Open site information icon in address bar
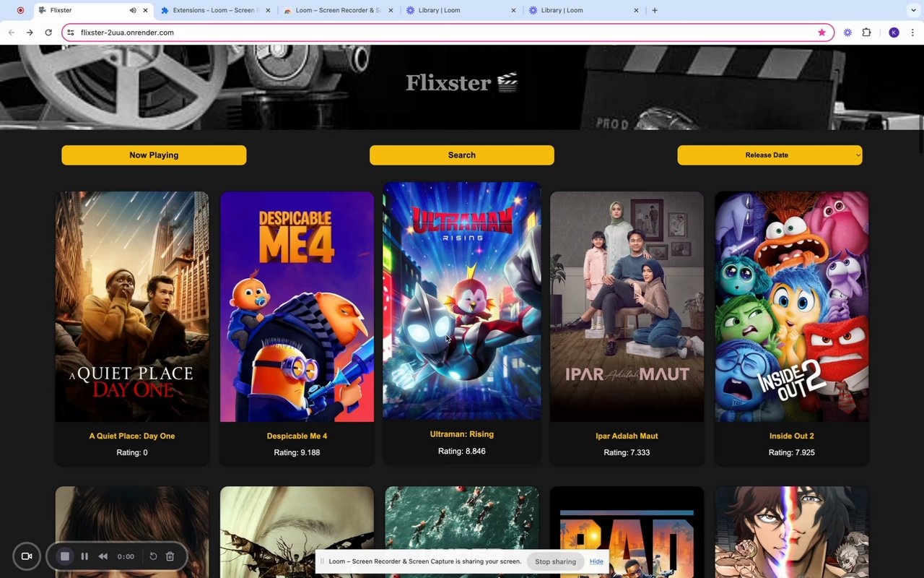The image size is (924, 578). 71,33
